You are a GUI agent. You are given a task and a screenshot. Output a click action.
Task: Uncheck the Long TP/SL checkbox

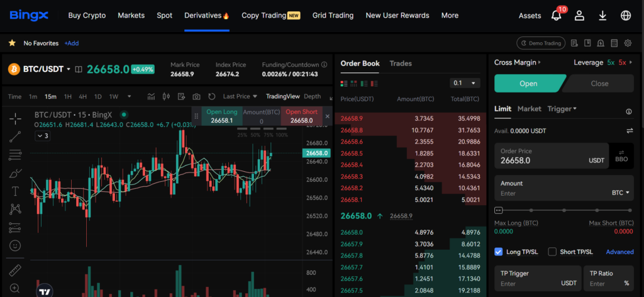click(x=499, y=252)
